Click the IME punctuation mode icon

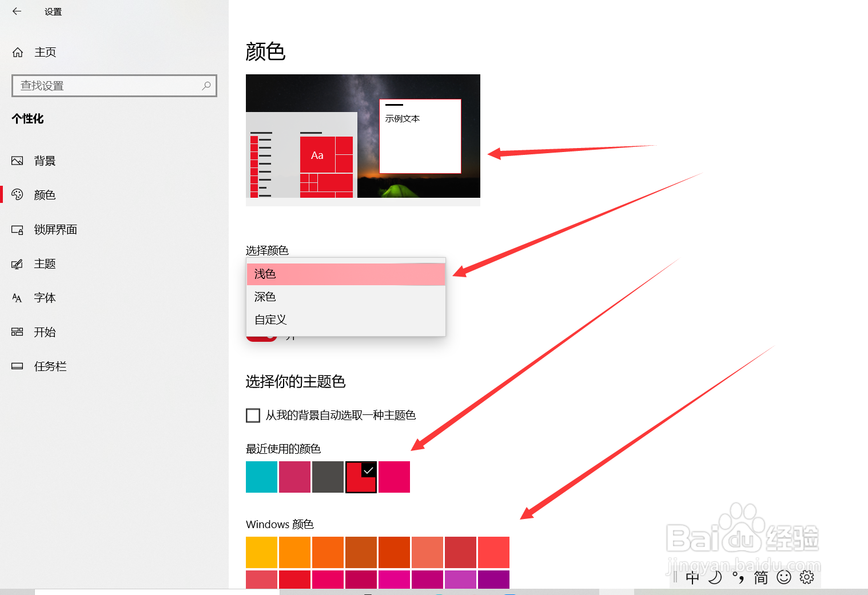[738, 577]
